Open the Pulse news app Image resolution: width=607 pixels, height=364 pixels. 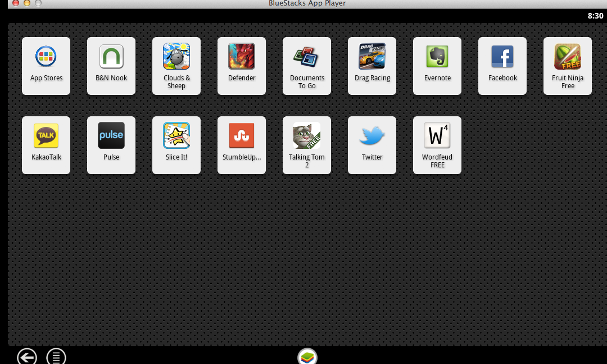[x=111, y=145]
